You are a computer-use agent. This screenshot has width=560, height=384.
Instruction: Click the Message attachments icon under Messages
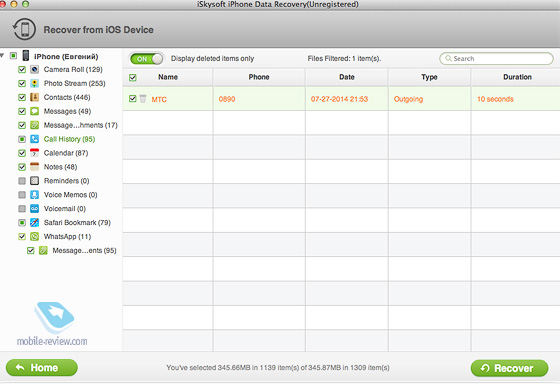34,125
